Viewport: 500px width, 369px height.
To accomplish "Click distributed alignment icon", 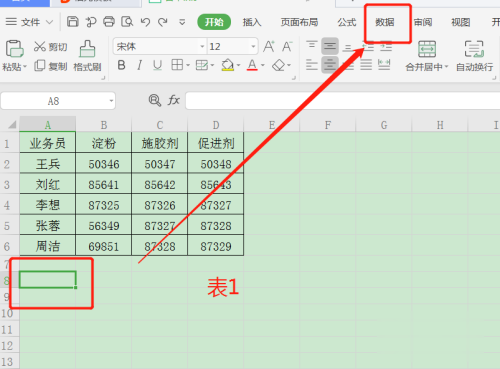I will [384, 65].
